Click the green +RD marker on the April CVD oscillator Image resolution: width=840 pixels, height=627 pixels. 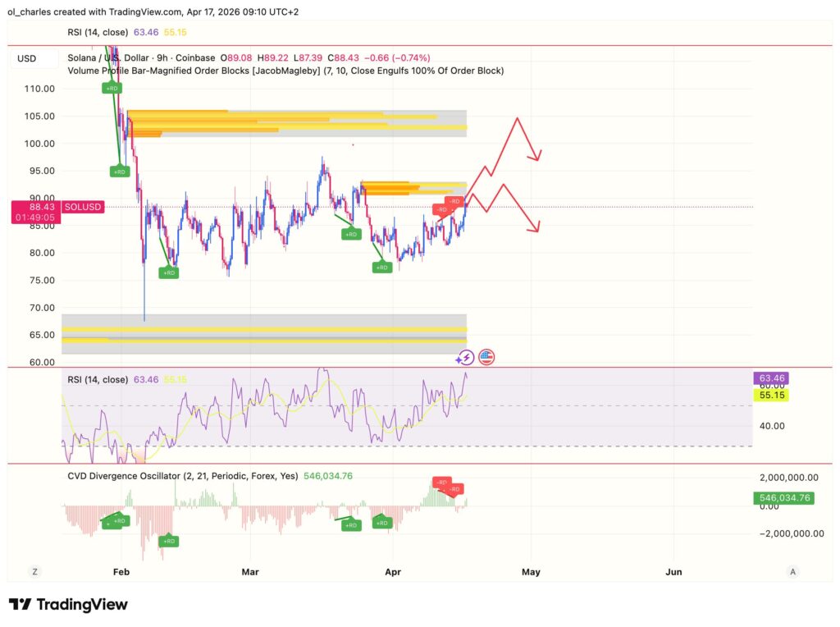point(351,525)
